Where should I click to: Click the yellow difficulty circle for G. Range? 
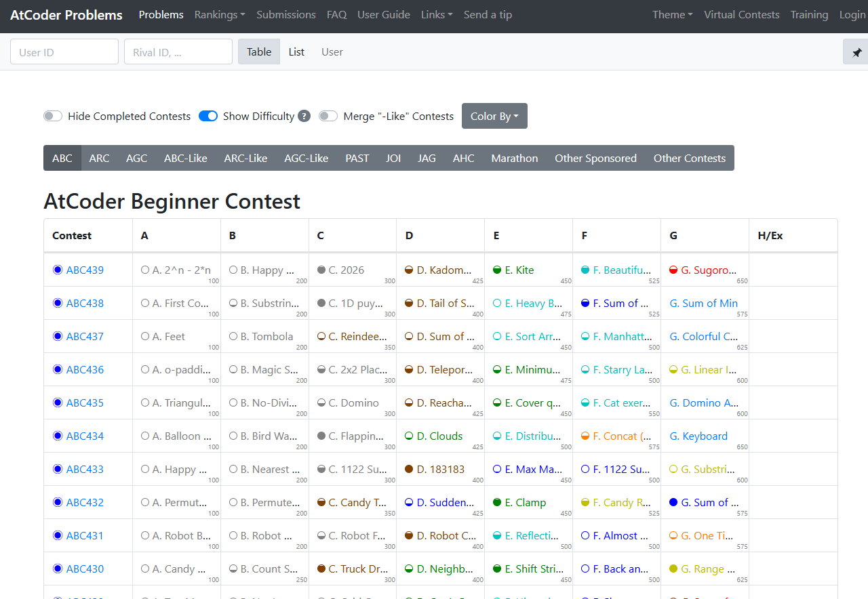673,569
